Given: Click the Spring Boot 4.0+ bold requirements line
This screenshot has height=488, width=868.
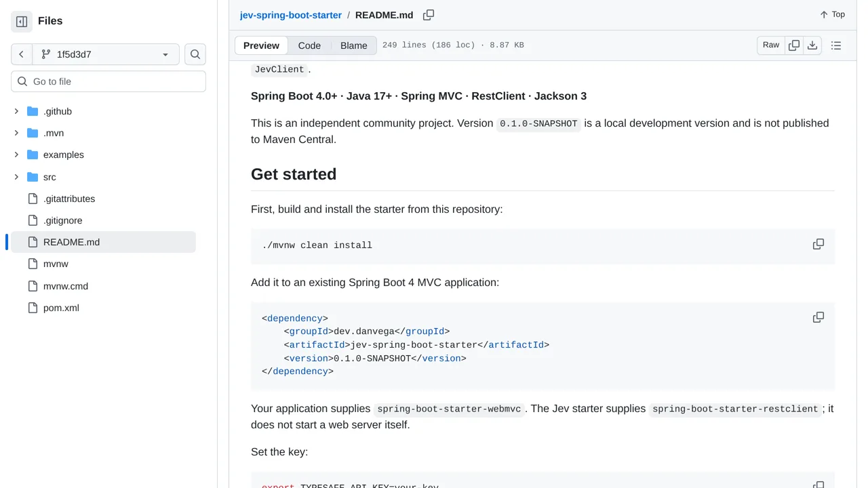Looking at the screenshot, I should (x=418, y=96).
